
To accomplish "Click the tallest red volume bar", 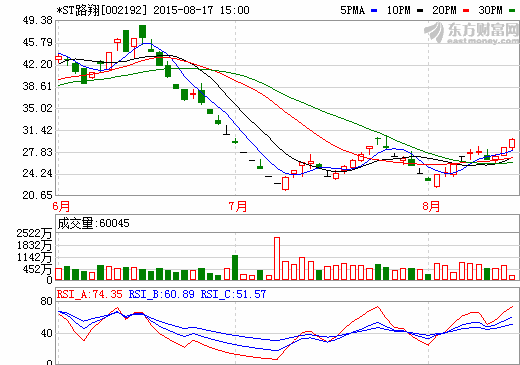I will (277, 259).
